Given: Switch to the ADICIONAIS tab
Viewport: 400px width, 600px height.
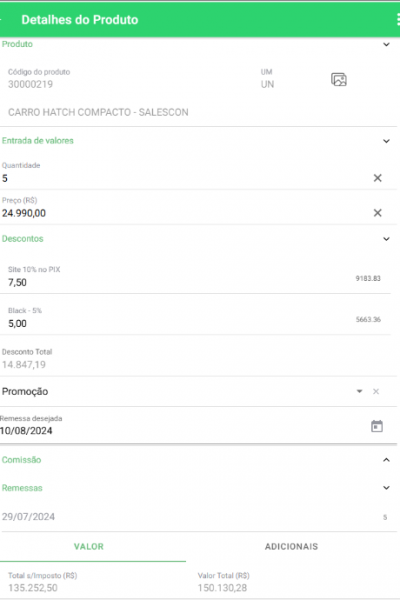Looking at the screenshot, I should (291, 546).
